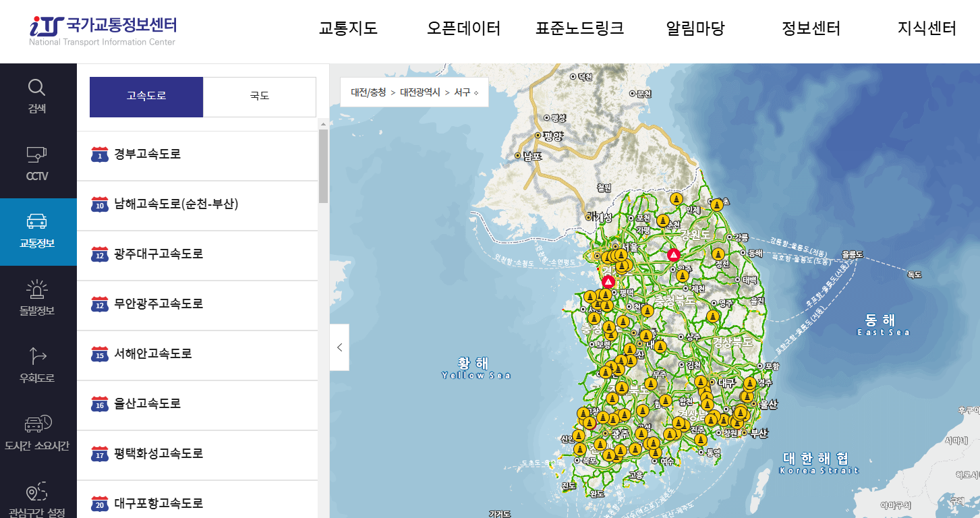Open the 오픈데이터 menu
Screen dimensions: 980x518
[x=464, y=29]
